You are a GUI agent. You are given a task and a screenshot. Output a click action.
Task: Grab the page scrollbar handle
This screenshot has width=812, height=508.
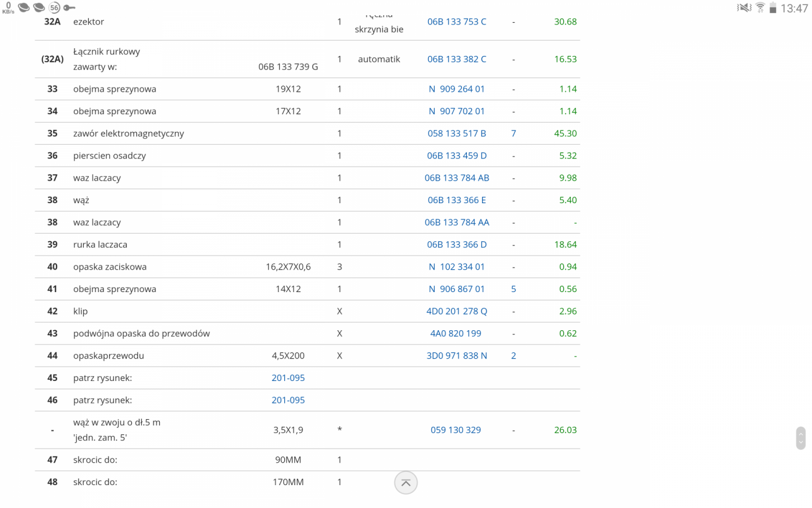tap(801, 438)
